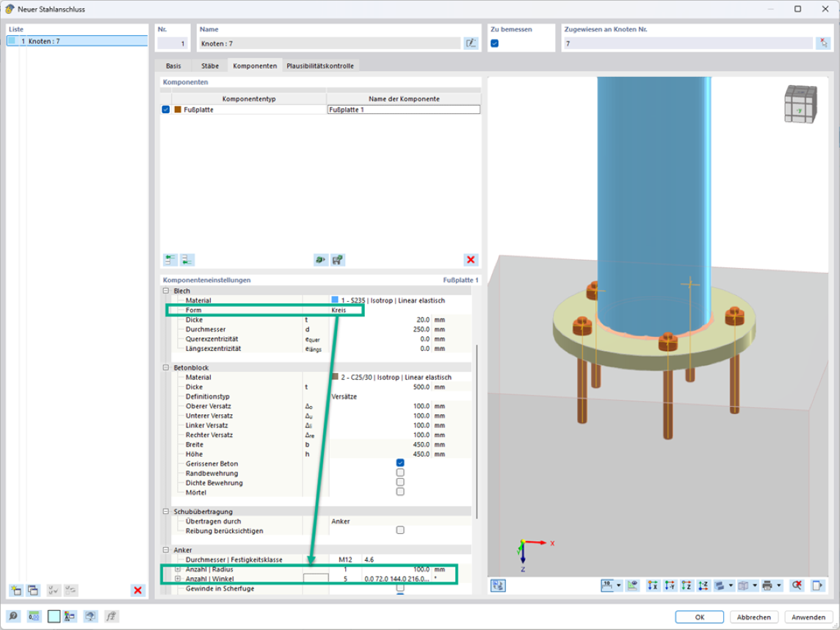Click the S235 material blue color swatch
This screenshot has height=630, width=840.
click(335, 300)
